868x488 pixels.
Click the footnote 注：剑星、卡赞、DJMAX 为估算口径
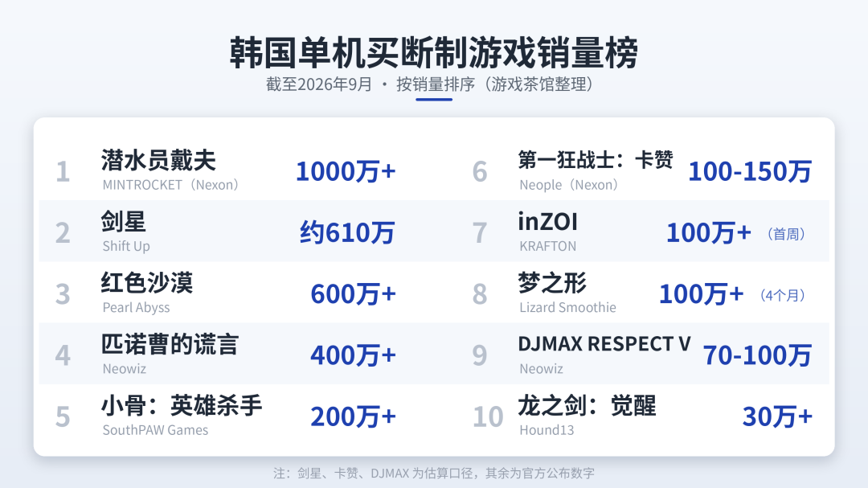(x=375, y=473)
